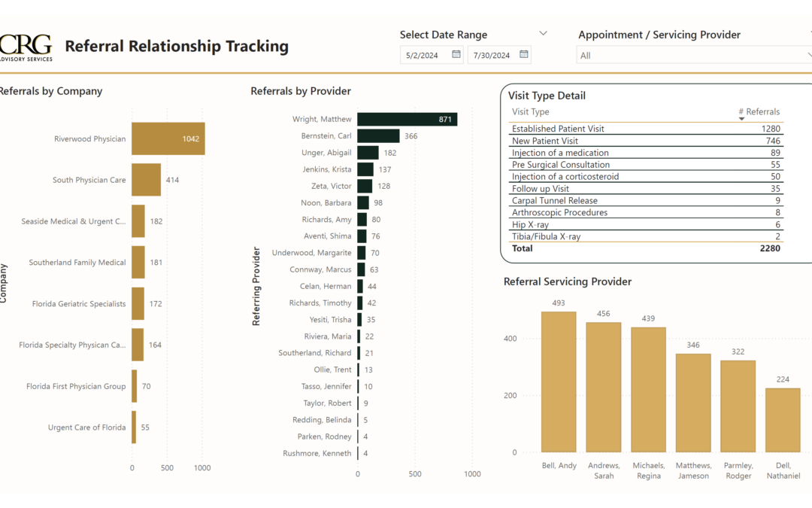This screenshot has width=812, height=508.
Task: Click the Referral Relationship Tracking title
Action: coord(177,46)
